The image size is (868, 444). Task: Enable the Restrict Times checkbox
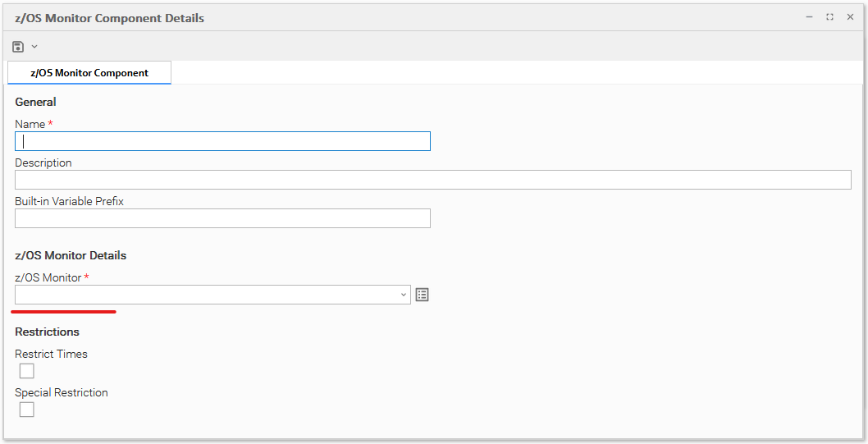click(x=27, y=371)
